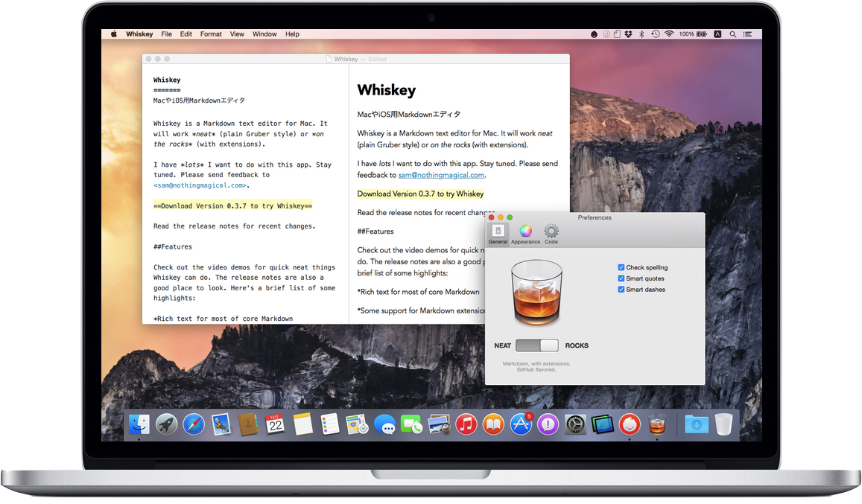The height and width of the screenshot is (504, 862).
Task: Open the Whiskey application menu
Action: (x=139, y=34)
